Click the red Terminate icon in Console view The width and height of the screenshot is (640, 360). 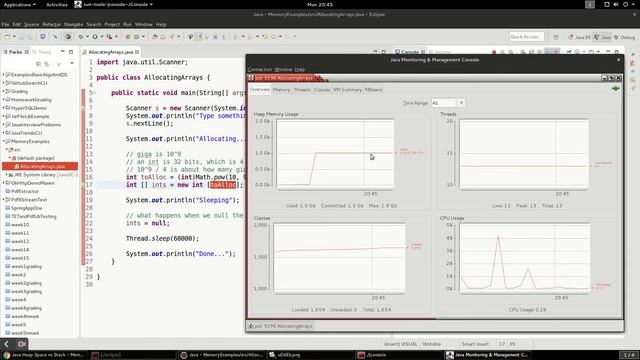click(x=494, y=52)
